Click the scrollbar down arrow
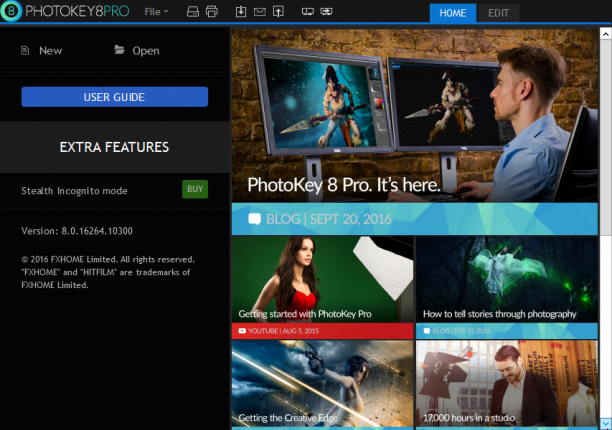612x430 pixels. (x=605, y=424)
